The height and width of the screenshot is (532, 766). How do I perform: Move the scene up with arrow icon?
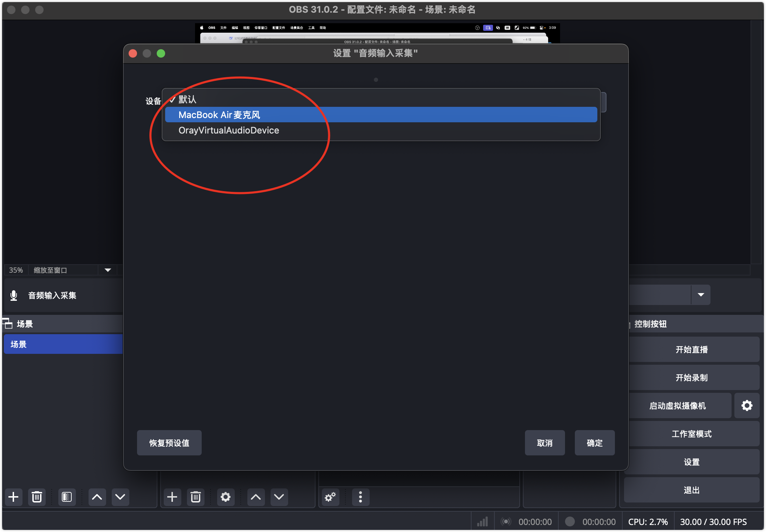point(97,497)
